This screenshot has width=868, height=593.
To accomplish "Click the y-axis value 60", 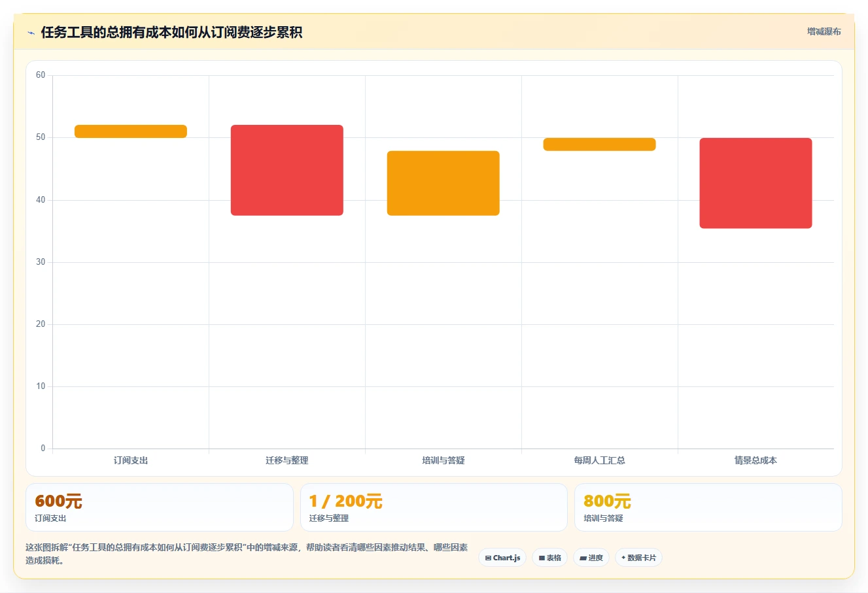I will [41, 75].
